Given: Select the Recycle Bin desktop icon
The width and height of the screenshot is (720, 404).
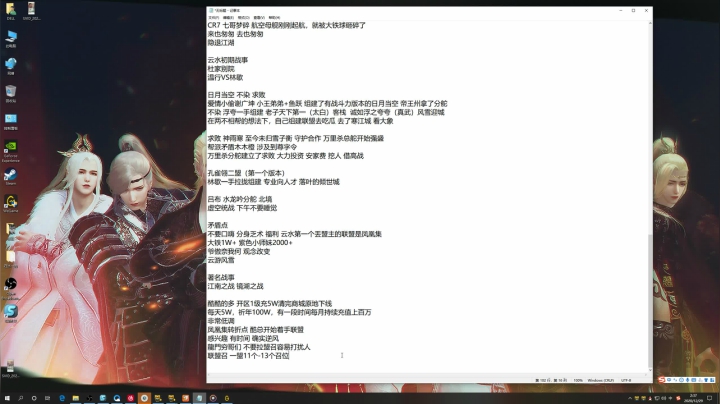Looking at the screenshot, I should click(11, 94).
